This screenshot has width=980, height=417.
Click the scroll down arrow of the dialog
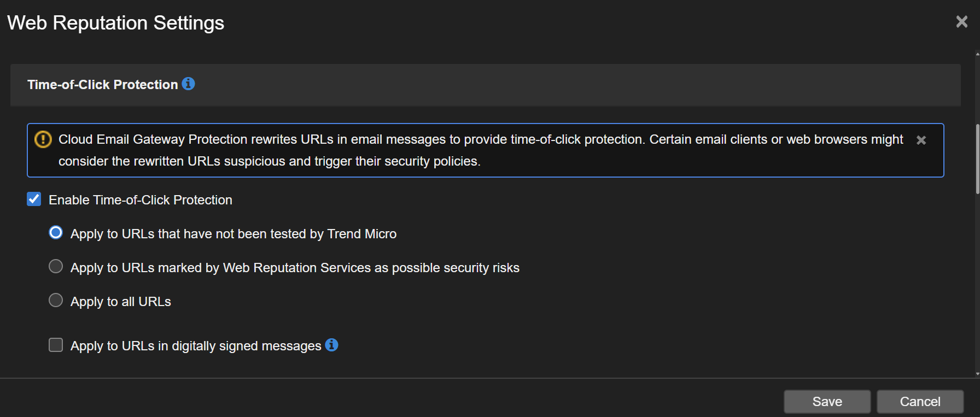(977, 374)
